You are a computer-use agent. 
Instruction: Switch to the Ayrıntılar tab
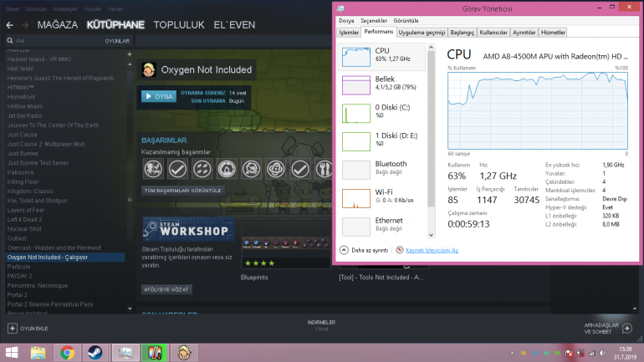pos(524,33)
